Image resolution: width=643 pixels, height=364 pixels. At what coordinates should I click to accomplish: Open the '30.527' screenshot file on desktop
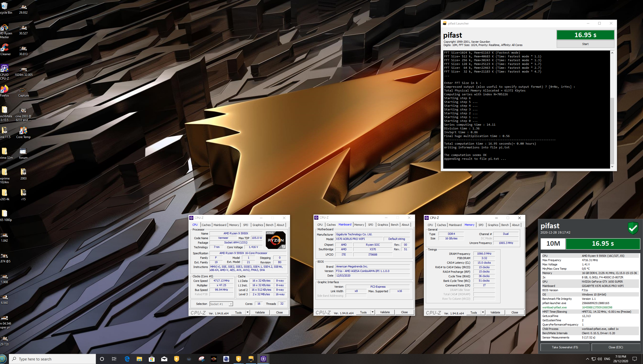coord(23,30)
